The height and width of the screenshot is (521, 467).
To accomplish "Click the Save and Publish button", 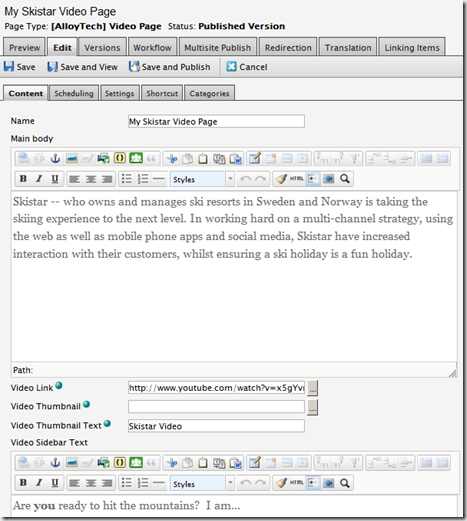I will pyautogui.click(x=170, y=67).
